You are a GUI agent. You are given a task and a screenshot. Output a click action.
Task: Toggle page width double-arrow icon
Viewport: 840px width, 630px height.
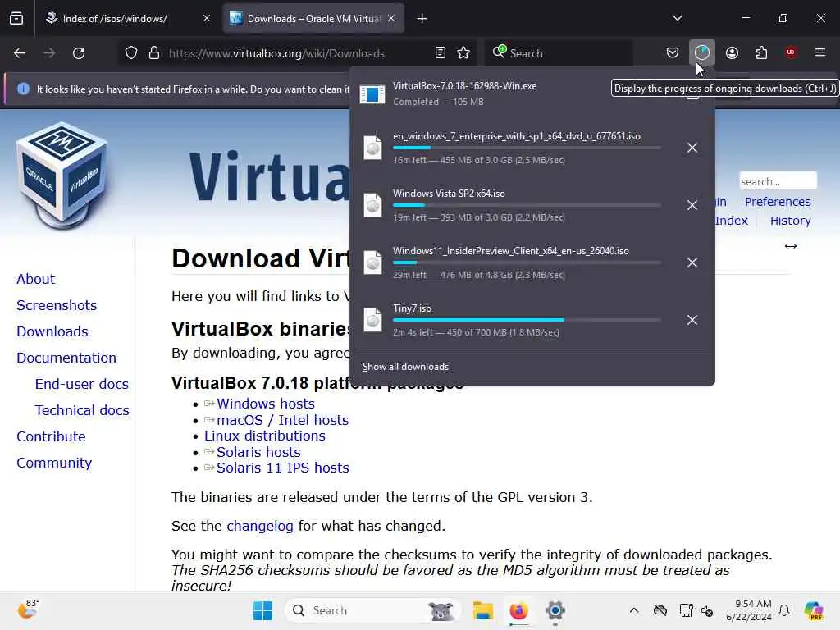(791, 246)
